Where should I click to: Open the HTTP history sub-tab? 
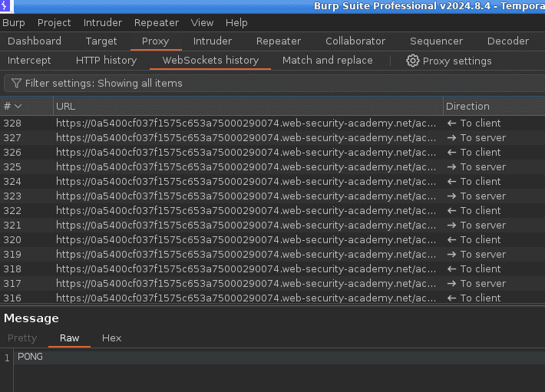point(106,61)
